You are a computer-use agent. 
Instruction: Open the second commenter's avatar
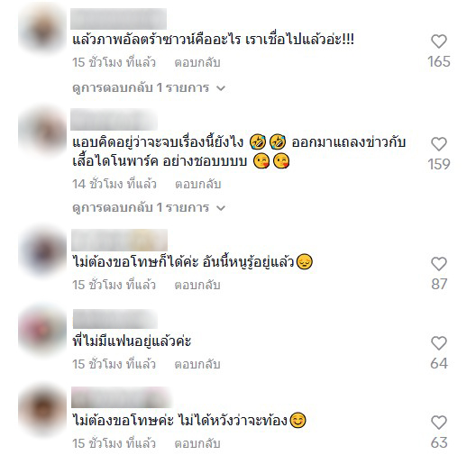click(42, 132)
